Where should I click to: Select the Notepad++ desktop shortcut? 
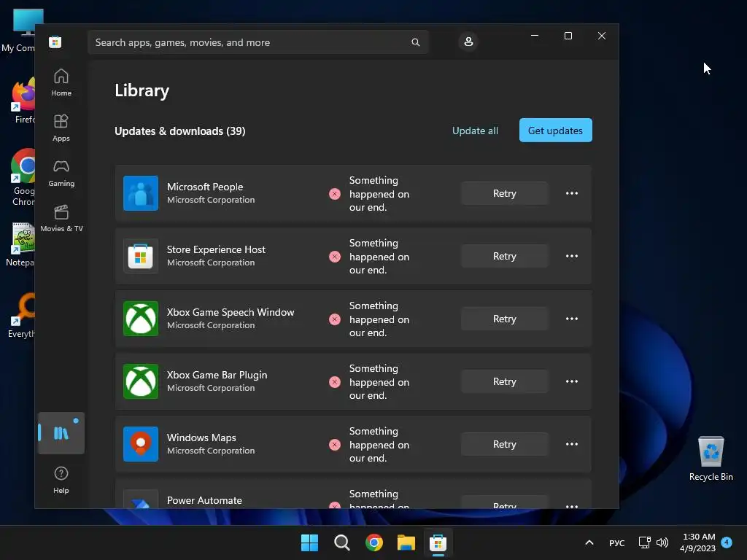[22, 245]
